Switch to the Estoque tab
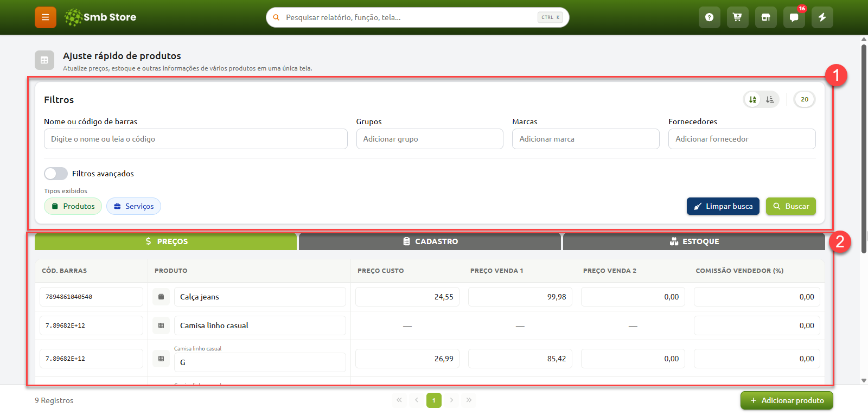This screenshot has height=415, width=868. [694, 241]
